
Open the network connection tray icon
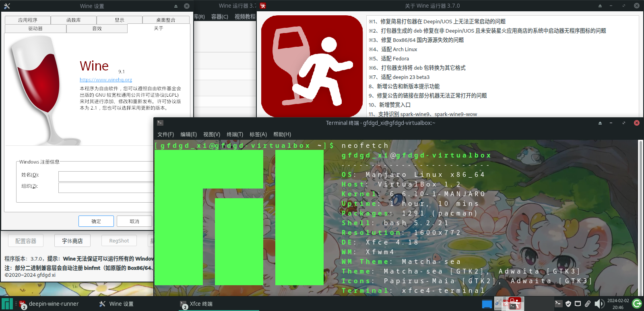click(578, 304)
